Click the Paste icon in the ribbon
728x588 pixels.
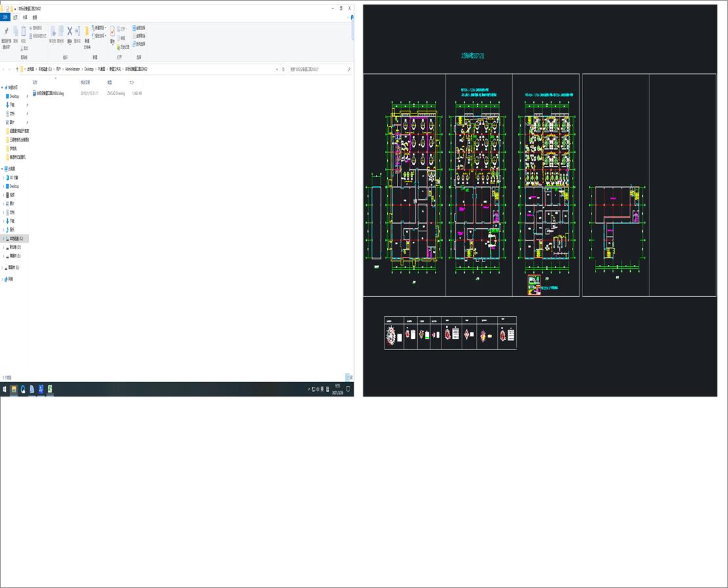(24, 33)
